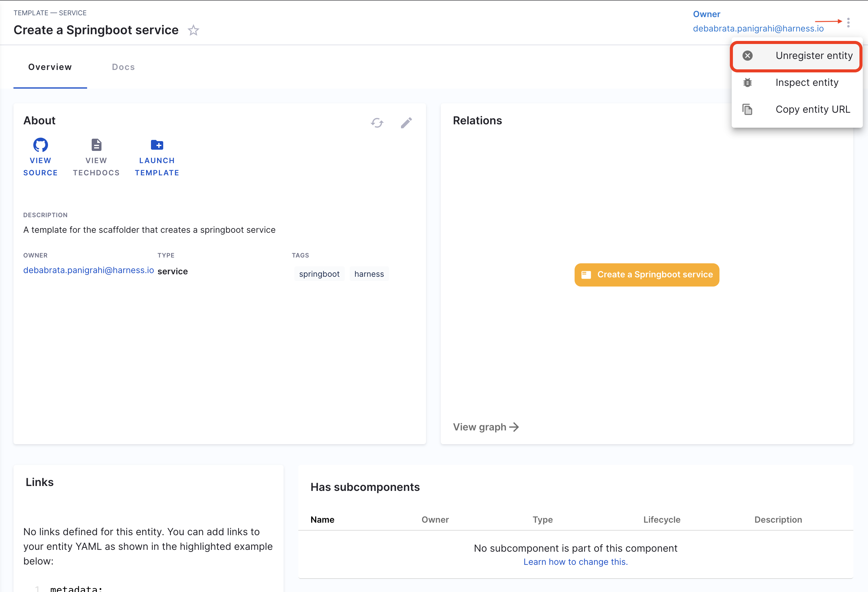Click the vertical three-dot menu icon
This screenshot has height=592, width=868.
click(x=848, y=22)
